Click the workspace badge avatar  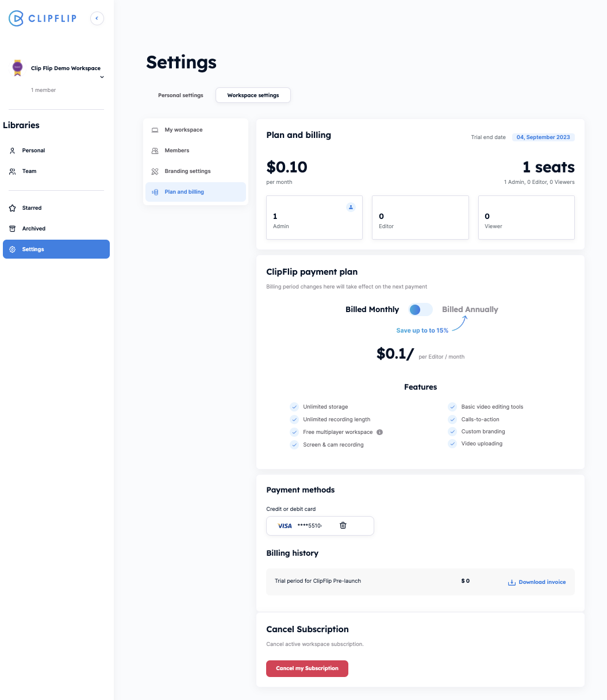click(x=18, y=68)
